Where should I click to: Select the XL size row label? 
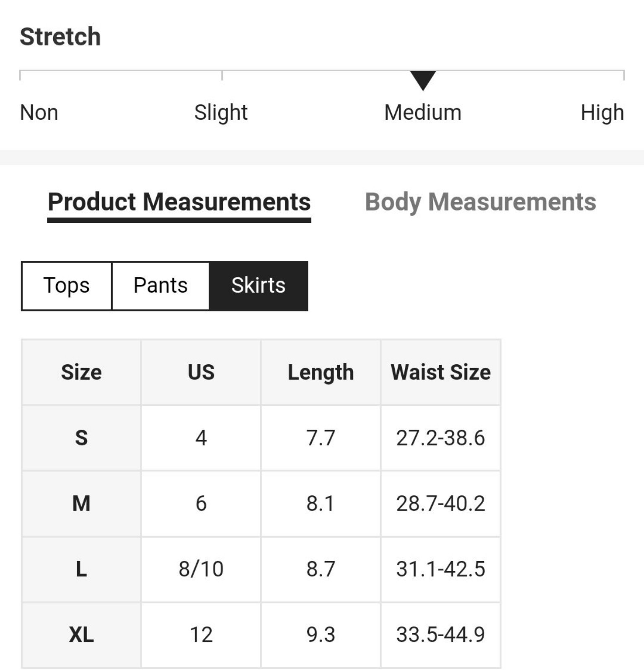81,635
